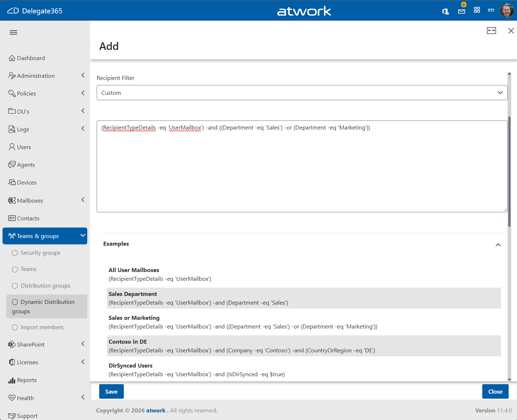
Task: Collapse the Examples section chevron
Action: point(498,245)
